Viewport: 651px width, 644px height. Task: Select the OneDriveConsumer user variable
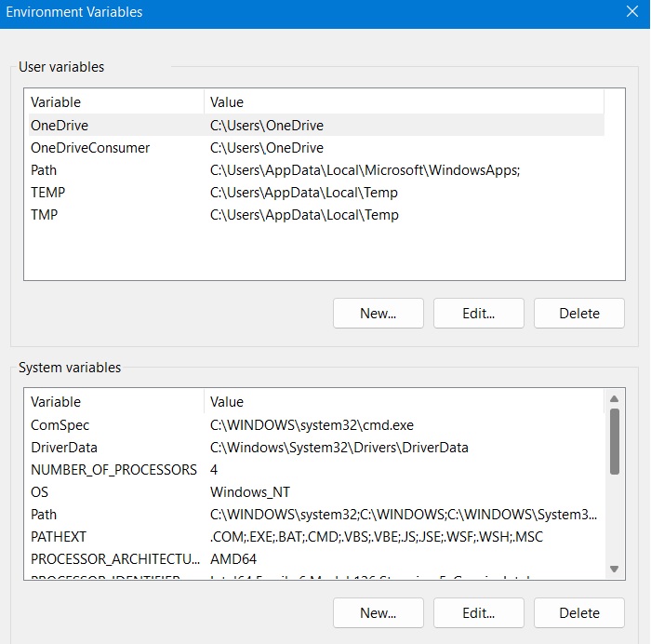pos(316,147)
